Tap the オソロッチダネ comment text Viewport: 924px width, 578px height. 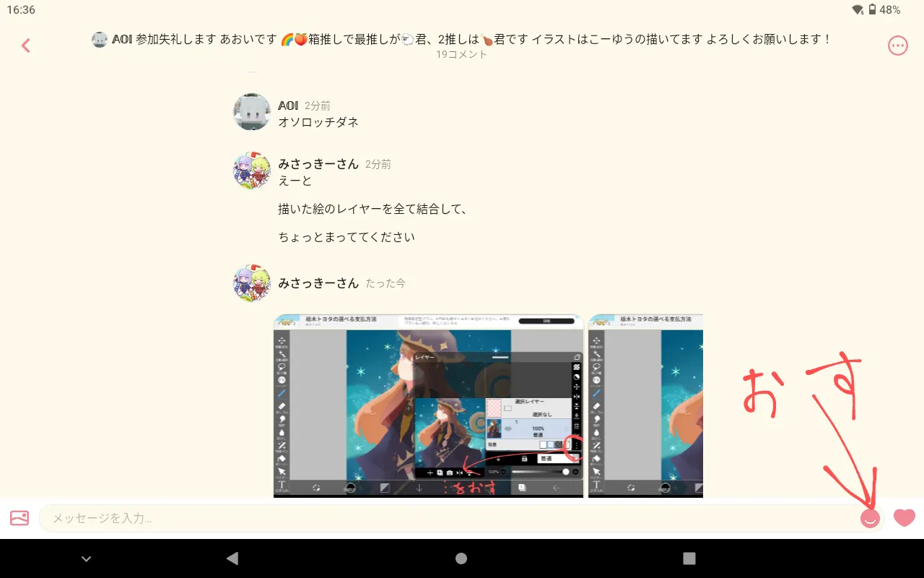pos(318,122)
